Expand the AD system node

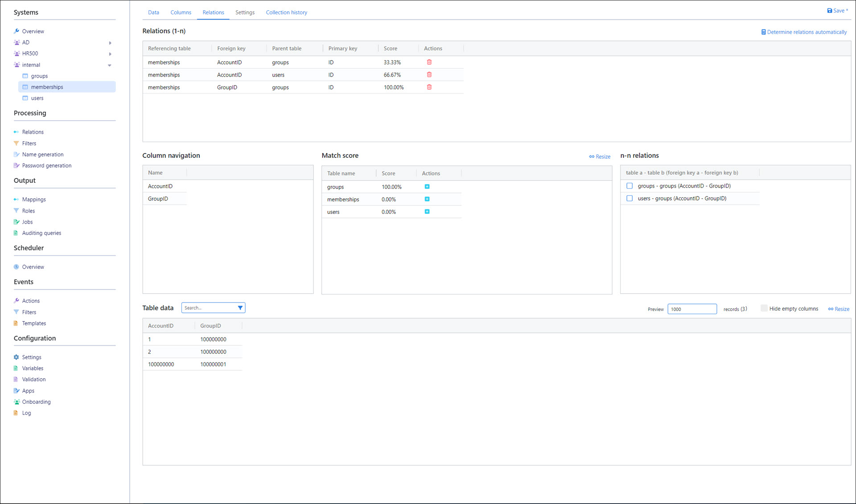(110, 43)
